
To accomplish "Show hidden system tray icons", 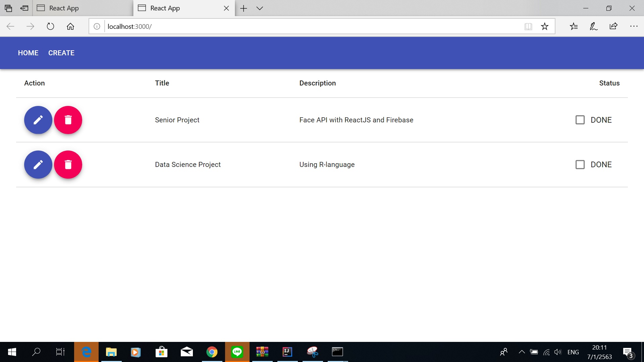I will click(522, 352).
